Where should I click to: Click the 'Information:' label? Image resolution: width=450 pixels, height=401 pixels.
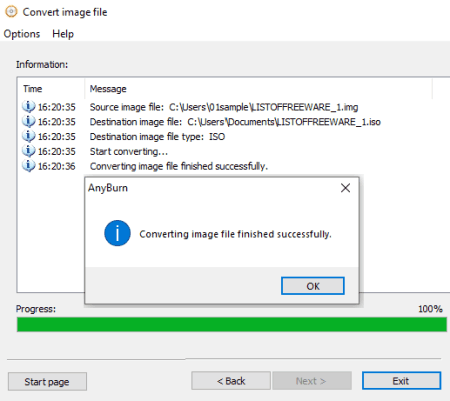tap(42, 64)
